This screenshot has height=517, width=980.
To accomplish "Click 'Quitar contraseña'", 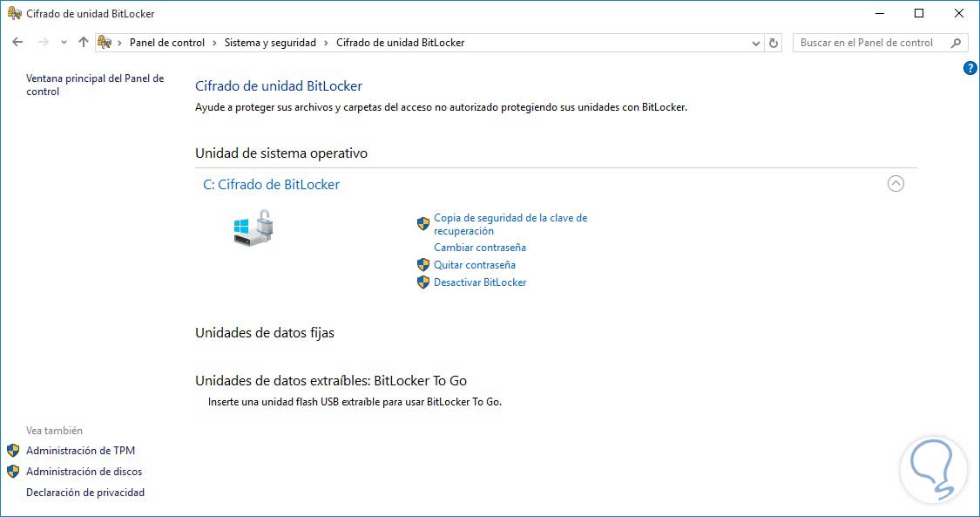I will [475, 265].
